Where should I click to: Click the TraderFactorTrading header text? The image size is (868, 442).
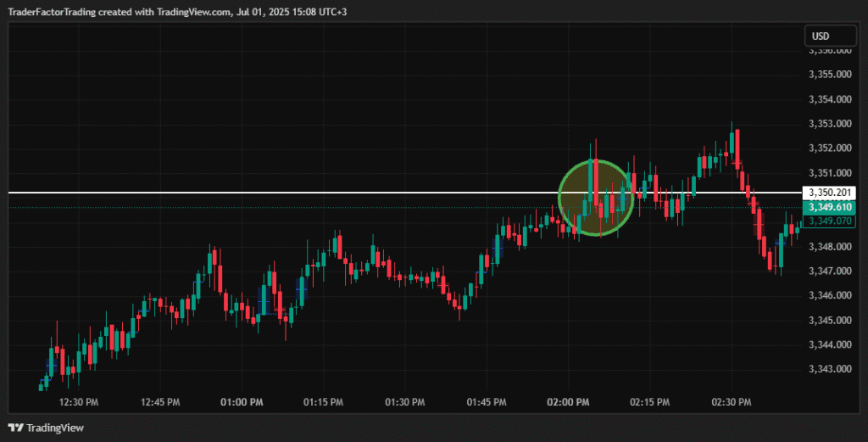click(x=52, y=12)
